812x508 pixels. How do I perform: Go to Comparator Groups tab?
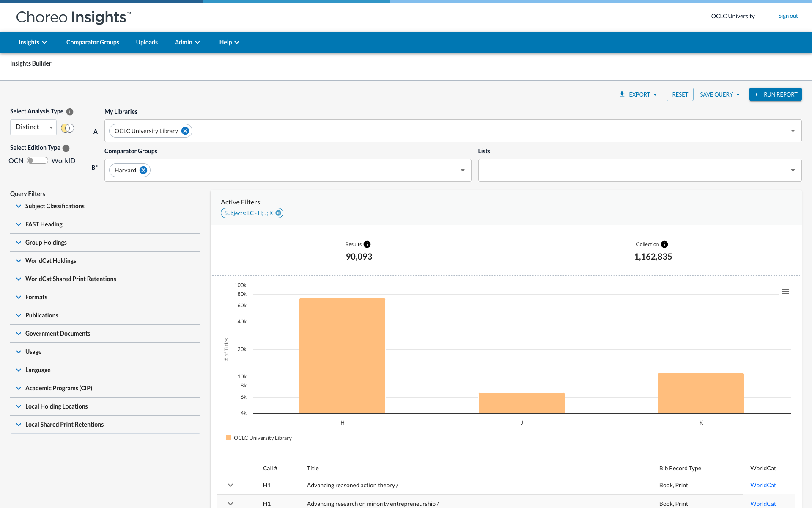93,42
